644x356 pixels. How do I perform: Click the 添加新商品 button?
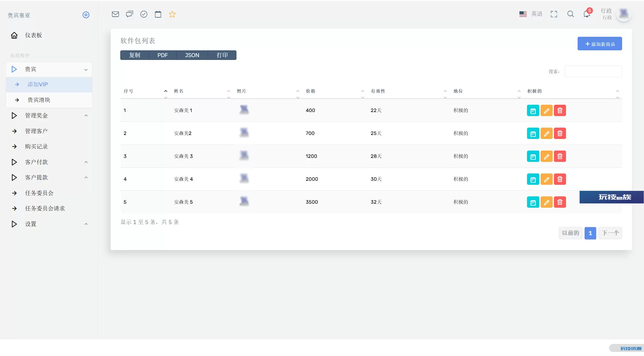[599, 44]
